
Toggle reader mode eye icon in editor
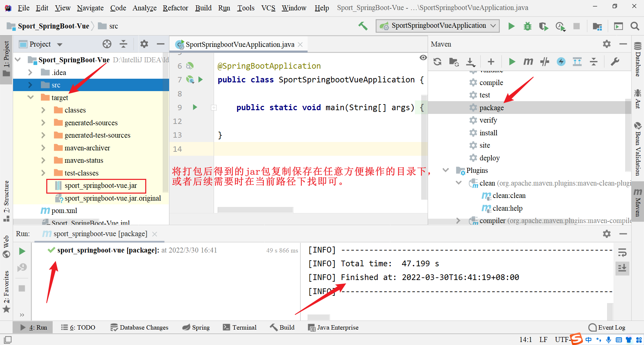click(x=423, y=58)
